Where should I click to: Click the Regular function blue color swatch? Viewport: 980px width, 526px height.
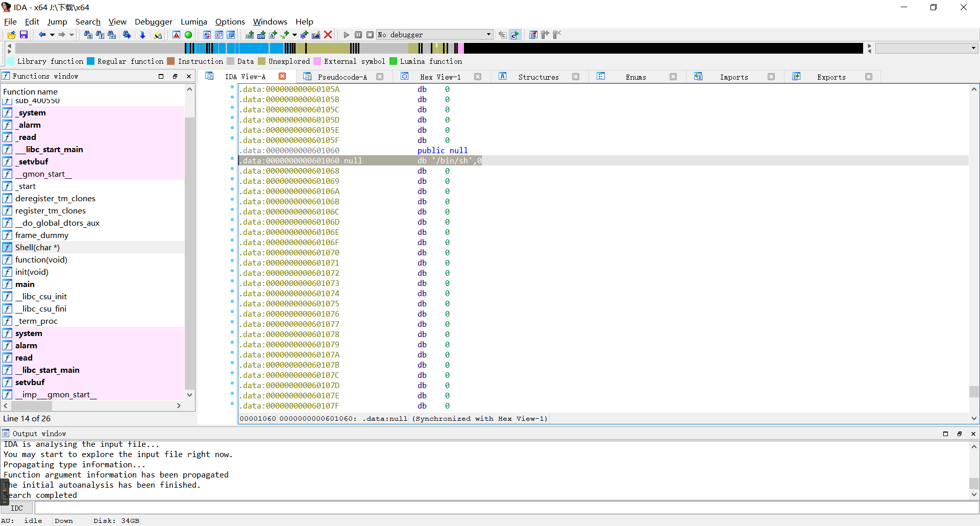click(x=91, y=61)
